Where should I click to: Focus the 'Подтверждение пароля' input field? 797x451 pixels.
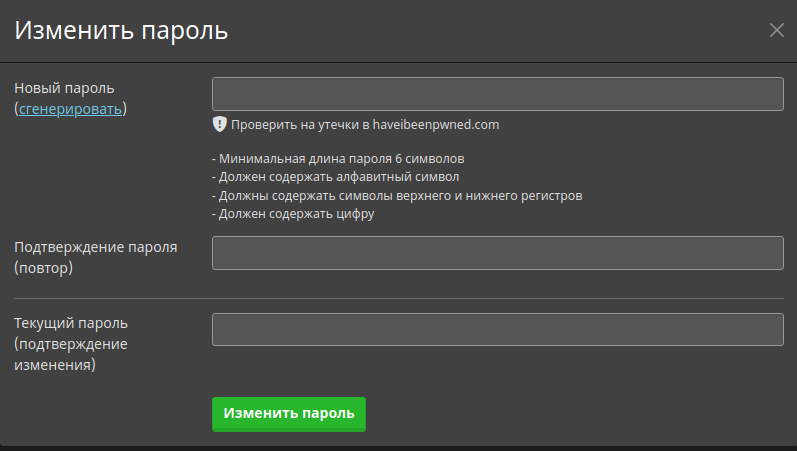point(497,253)
